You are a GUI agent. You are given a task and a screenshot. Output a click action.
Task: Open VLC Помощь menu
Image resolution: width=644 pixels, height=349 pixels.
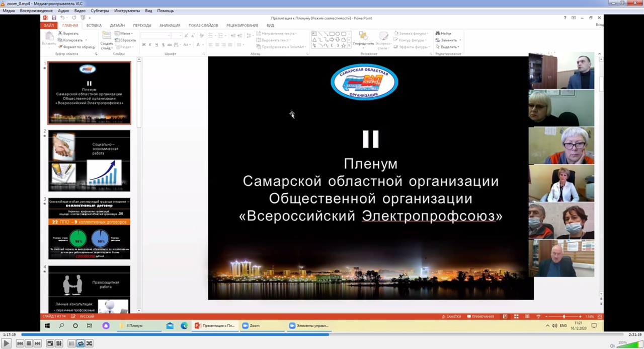point(165,11)
